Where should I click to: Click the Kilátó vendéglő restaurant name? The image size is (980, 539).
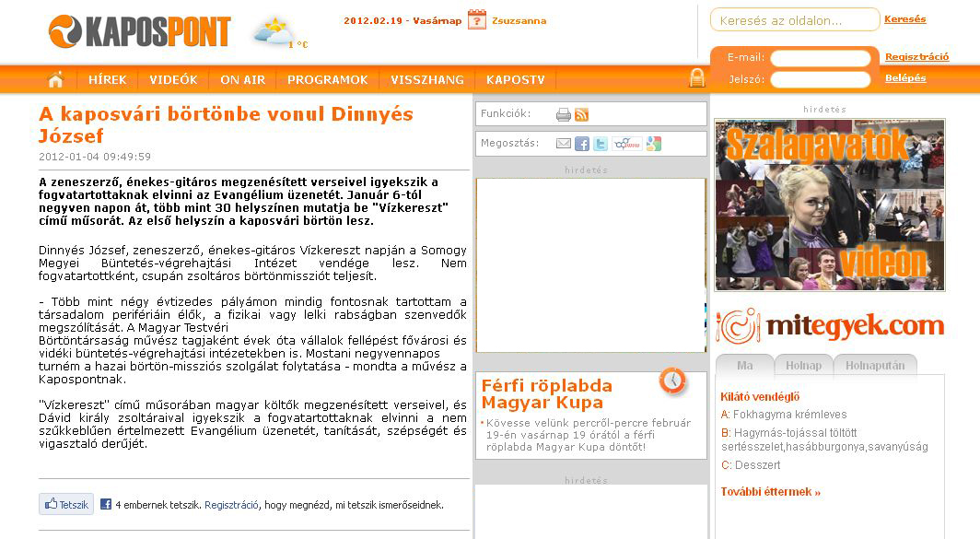tap(760, 397)
